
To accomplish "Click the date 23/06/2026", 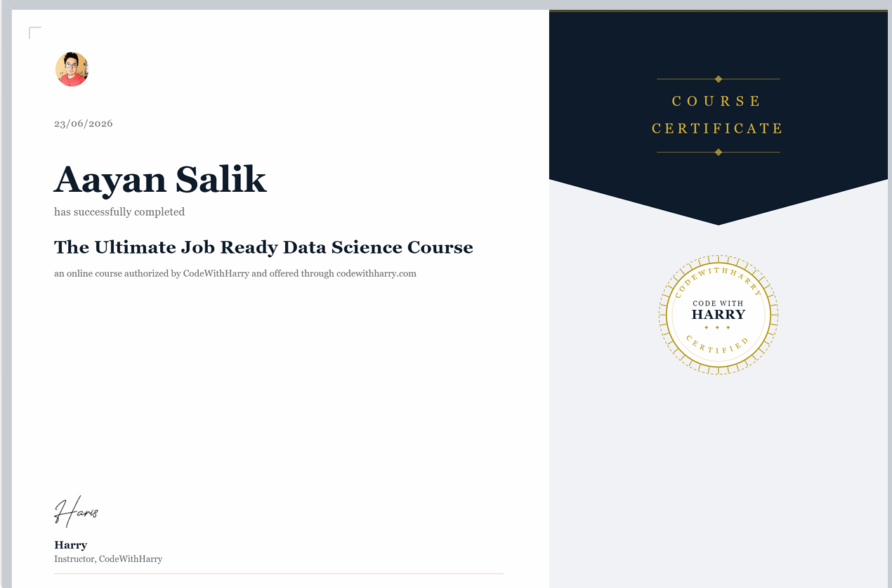I will point(84,124).
